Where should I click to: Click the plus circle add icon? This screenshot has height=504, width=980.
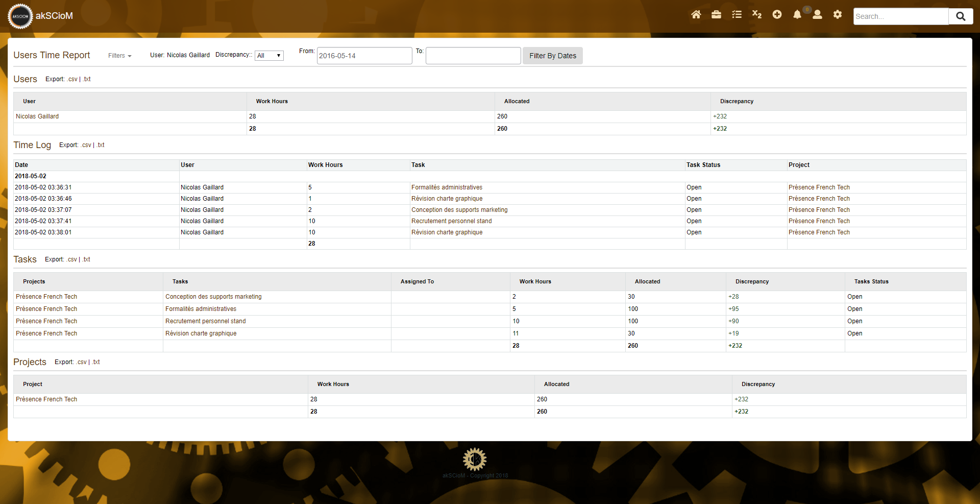tap(777, 15)
